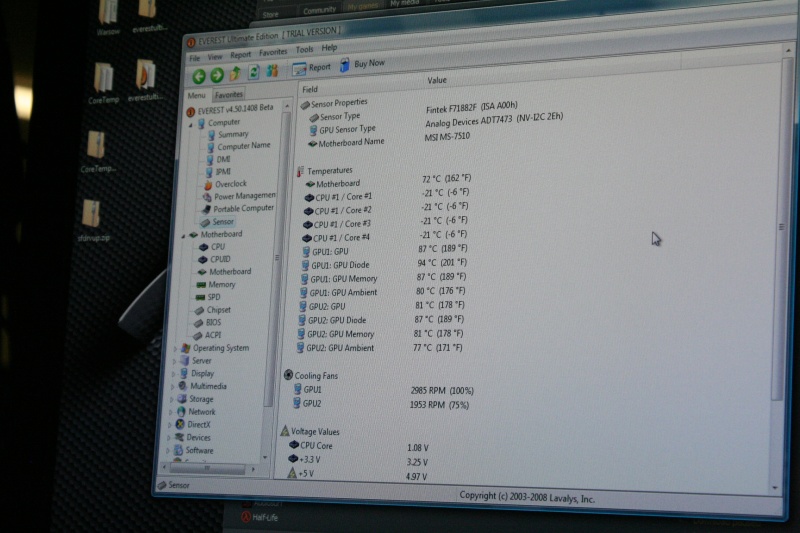Select the DMI tree item
The height and width of the screenshot is (533, 800).
pos(218,159)
